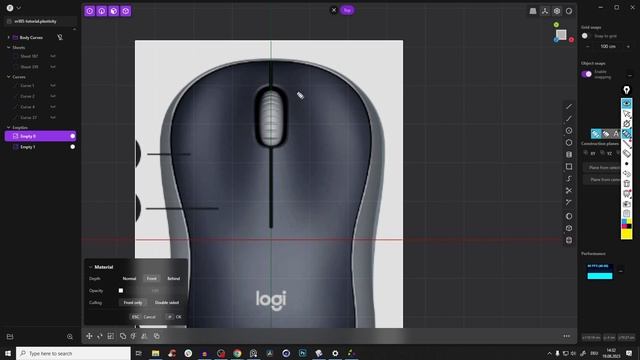Select the control point selection mode button
The height and width of the screenshot is (360, 640).
[x=90, y=11]
